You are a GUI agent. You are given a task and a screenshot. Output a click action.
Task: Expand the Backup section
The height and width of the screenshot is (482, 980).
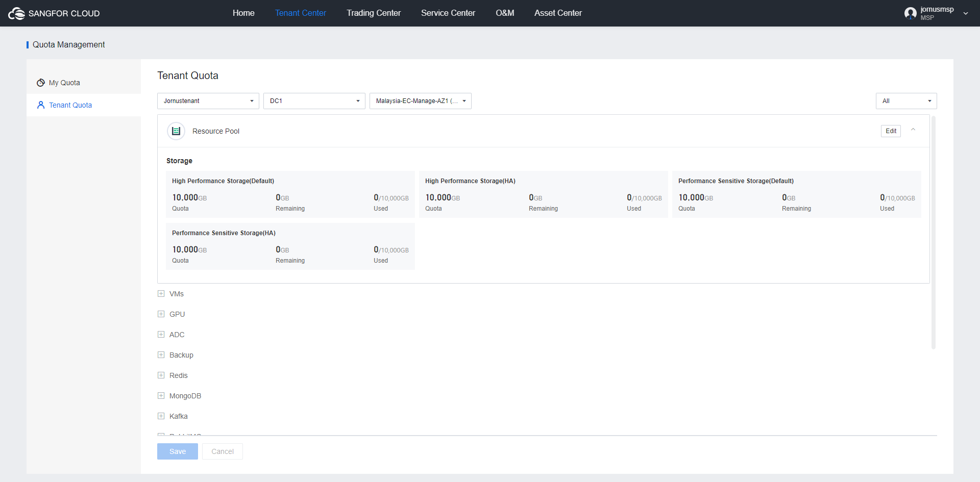pyautogui.click(x=161, y=355)
